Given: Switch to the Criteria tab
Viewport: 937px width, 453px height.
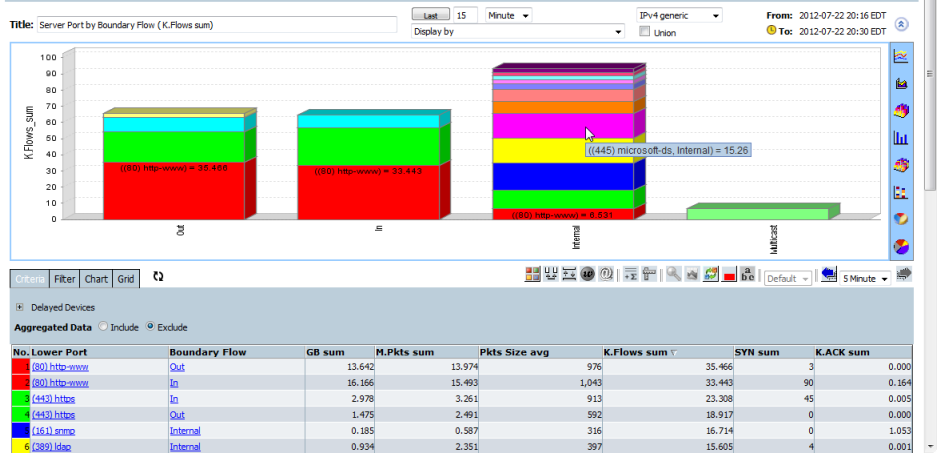Looking at the screenshot, I should pos(30,279).
